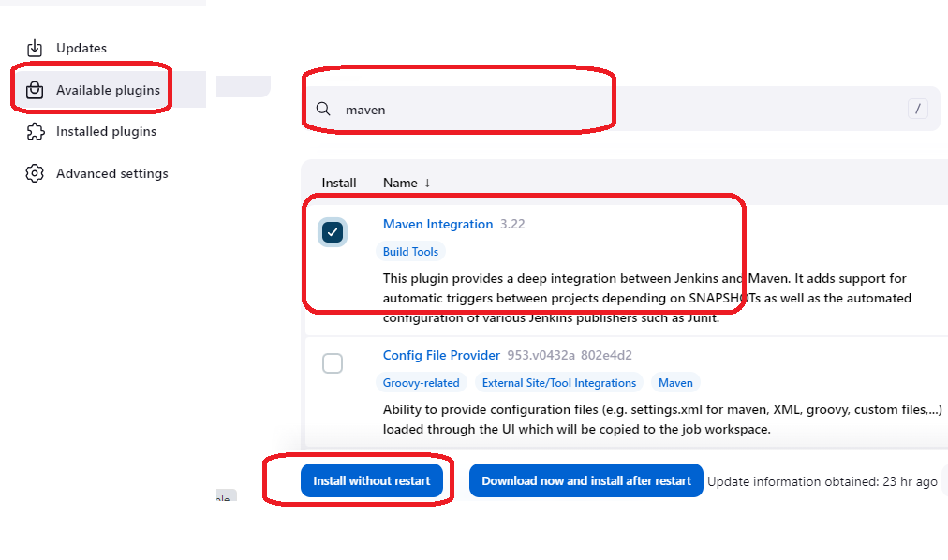Click the Install column header
Image resolution: width=948 pixels, height=560 pixels.
(338, 183)
